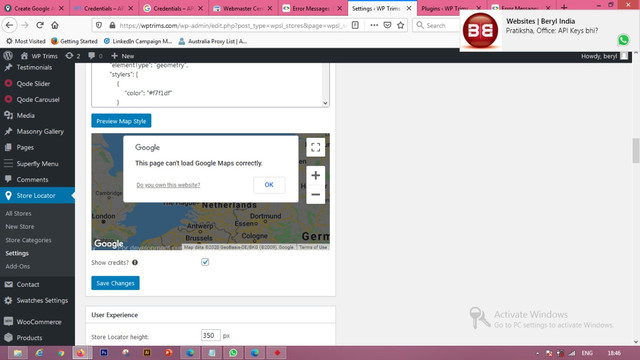Bookmark this page with the star

tap(400, 25)
